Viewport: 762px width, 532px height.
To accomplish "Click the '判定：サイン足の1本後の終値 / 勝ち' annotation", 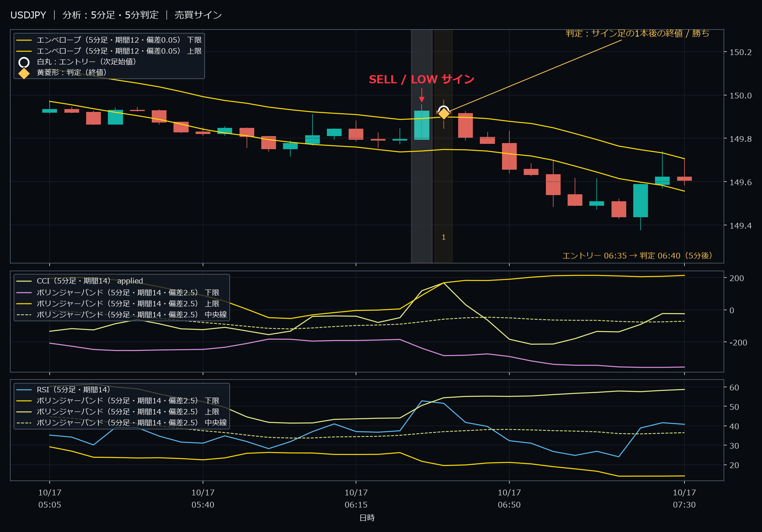I will pos(637,33).
